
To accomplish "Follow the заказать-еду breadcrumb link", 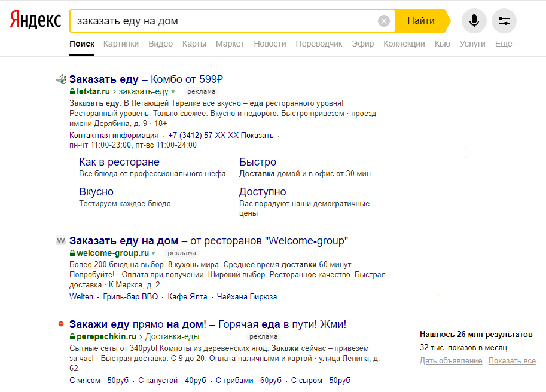I will click(144, 92).
